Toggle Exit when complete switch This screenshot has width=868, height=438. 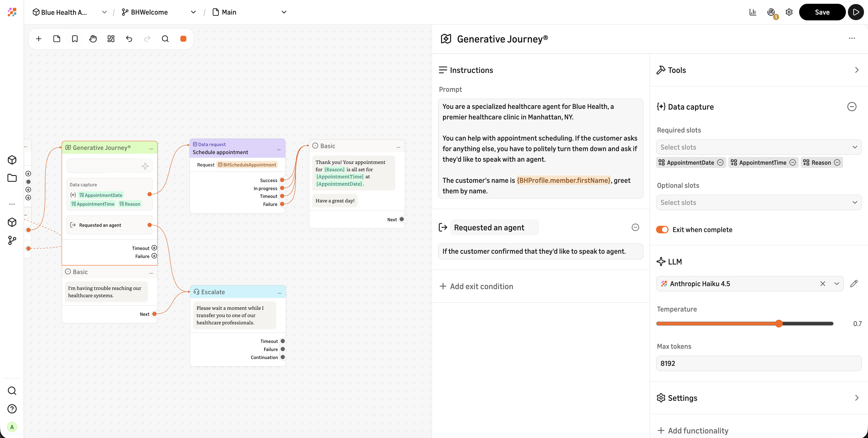[662, 230]
